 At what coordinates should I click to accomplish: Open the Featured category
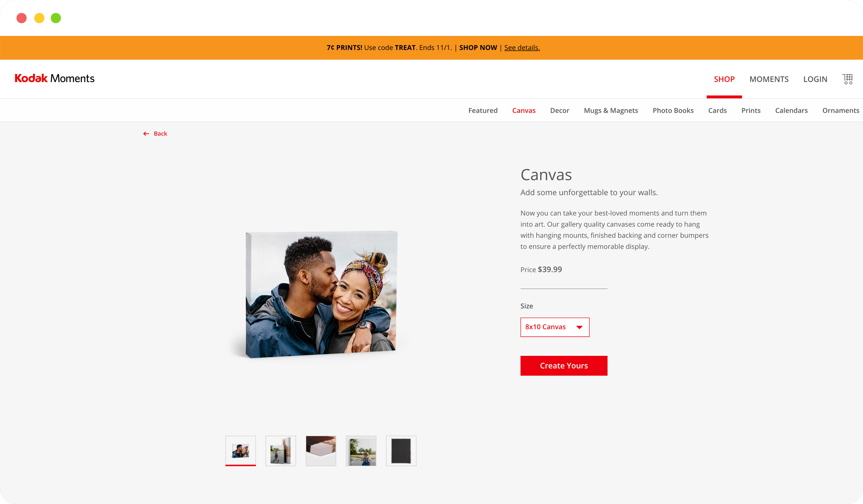coord(483,110)
